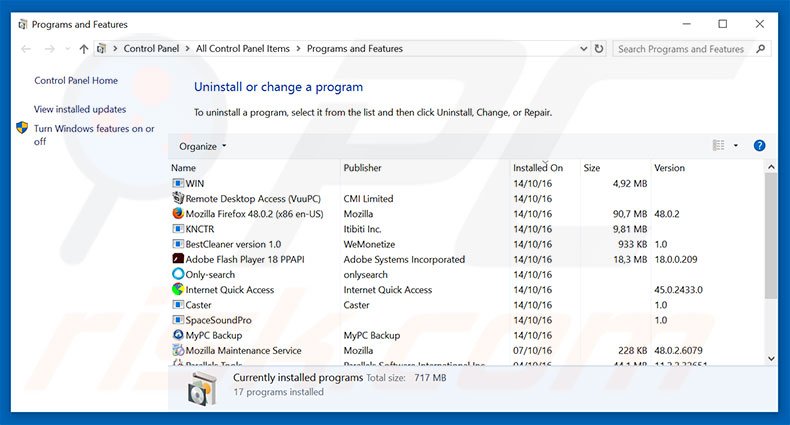Viewport: 790px width, 425px height.
Task: Click version 45.0.2433.0 cell
Action: tap(678, 290)
